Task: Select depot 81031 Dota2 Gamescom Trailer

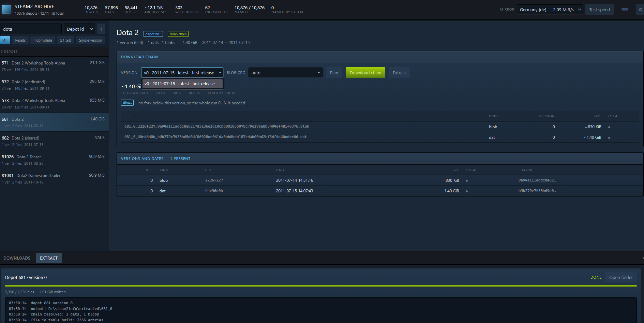Action: click(54, 179)
